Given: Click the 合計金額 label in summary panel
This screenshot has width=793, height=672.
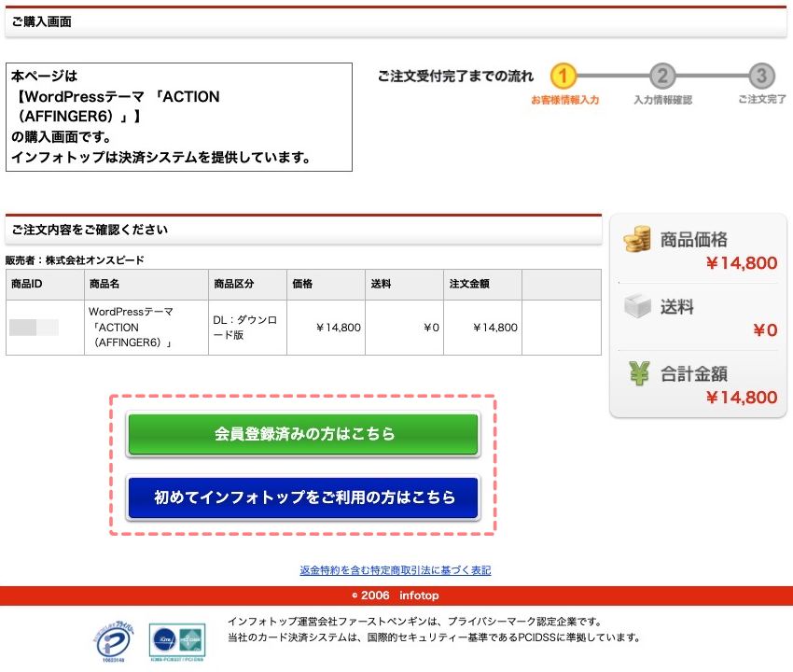Looking at the screenshot, I should click(694, 374).
